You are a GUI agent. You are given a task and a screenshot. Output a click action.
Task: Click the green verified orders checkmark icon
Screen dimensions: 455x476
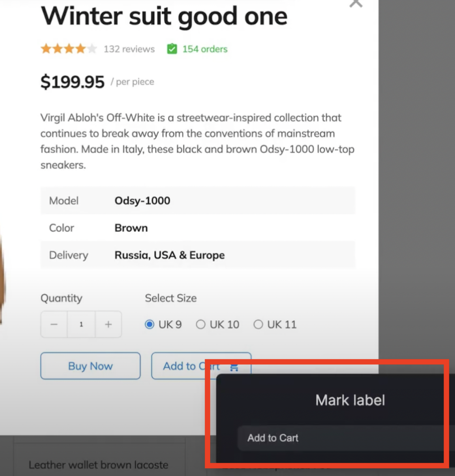[172, 49]
